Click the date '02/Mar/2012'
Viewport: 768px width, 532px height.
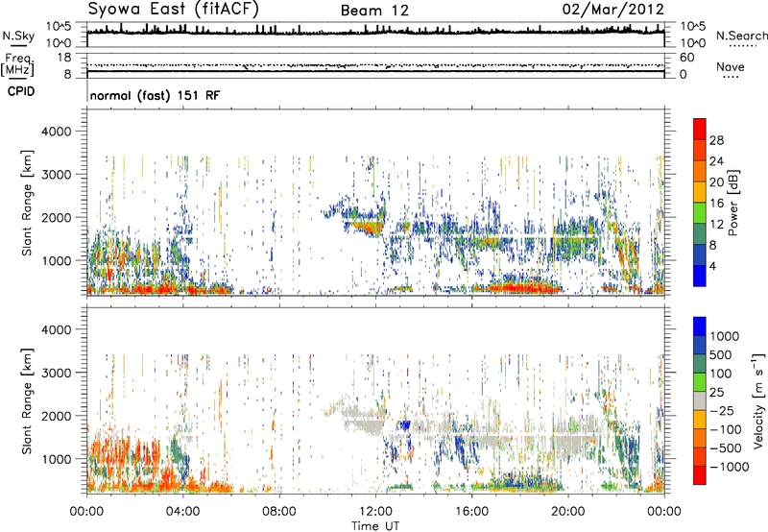tap(613, 10)
